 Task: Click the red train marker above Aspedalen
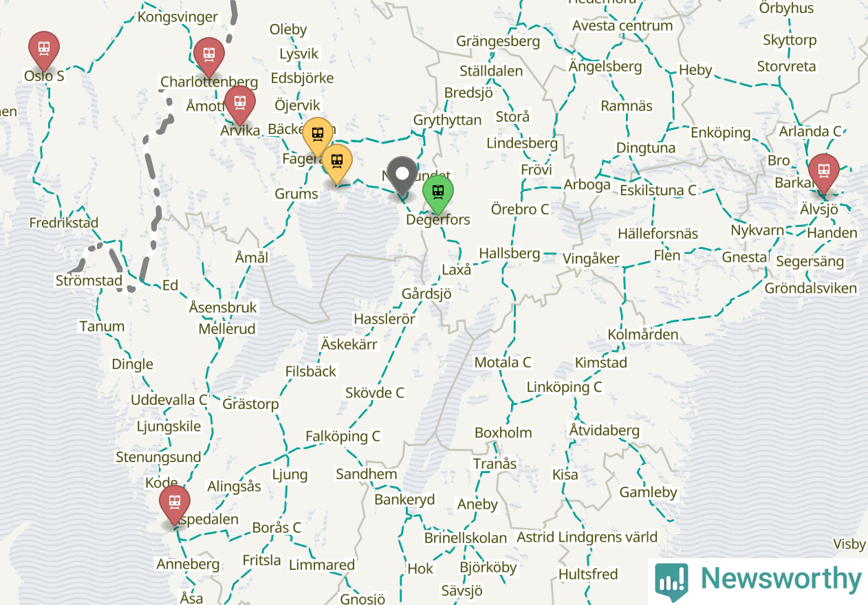pos(174,503)
